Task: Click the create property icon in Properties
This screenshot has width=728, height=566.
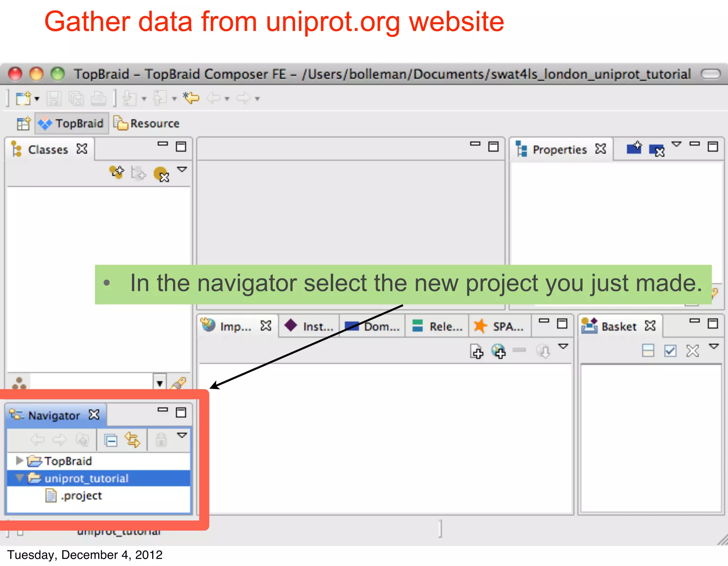Action: [x=634, y=147]
